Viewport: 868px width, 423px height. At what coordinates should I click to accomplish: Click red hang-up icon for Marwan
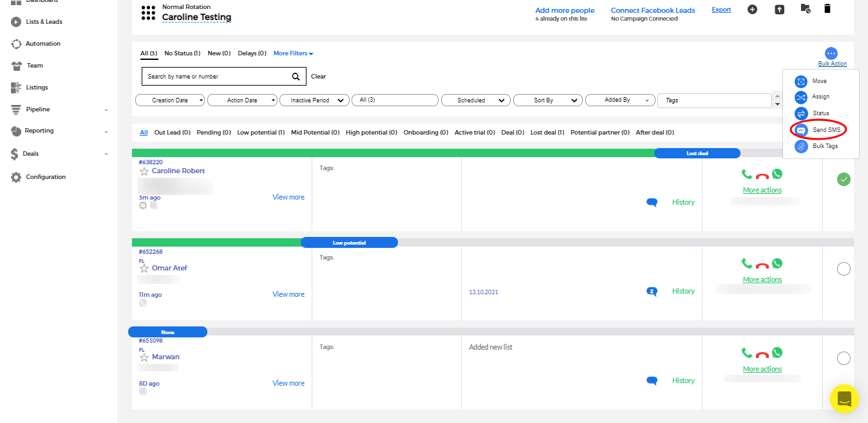(x=762, y=354)
